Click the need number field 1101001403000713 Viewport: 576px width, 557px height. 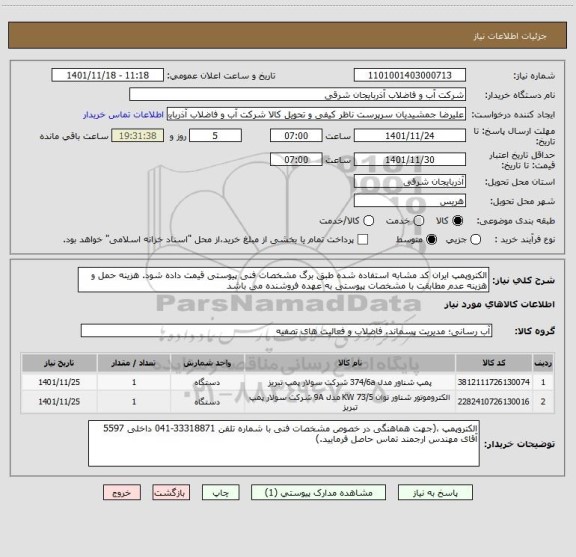coord(410,75)
